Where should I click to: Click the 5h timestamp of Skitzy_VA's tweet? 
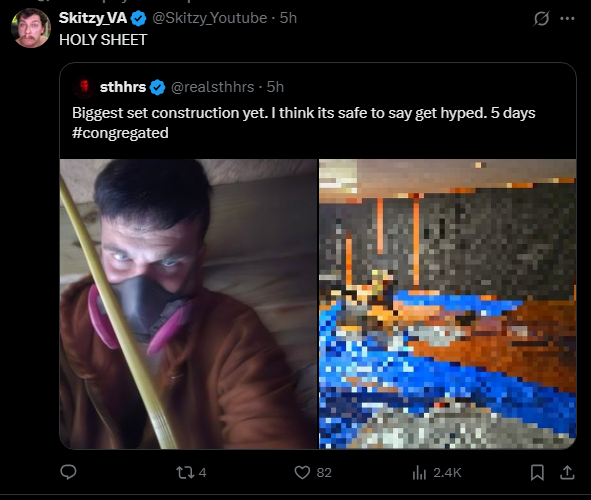[x=288, y=18]
